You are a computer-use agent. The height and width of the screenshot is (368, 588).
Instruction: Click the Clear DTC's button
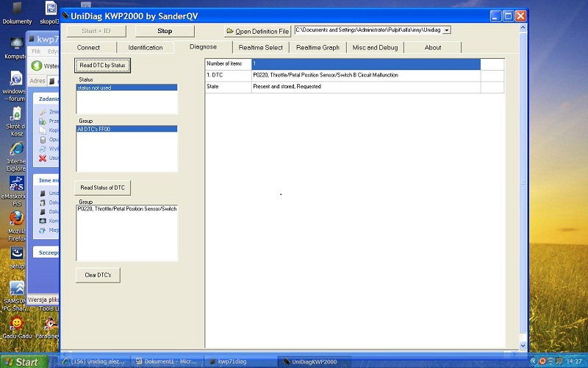tap(98, 275)
